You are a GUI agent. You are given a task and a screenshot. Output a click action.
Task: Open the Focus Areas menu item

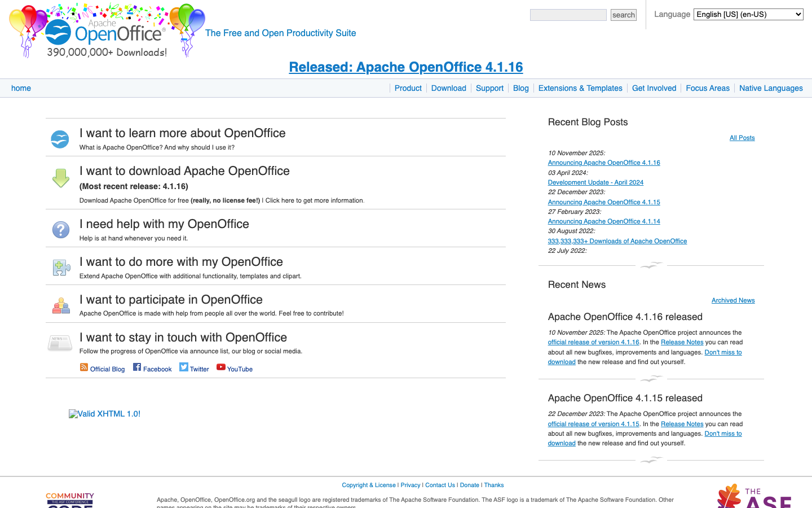[x=708, y=88]
